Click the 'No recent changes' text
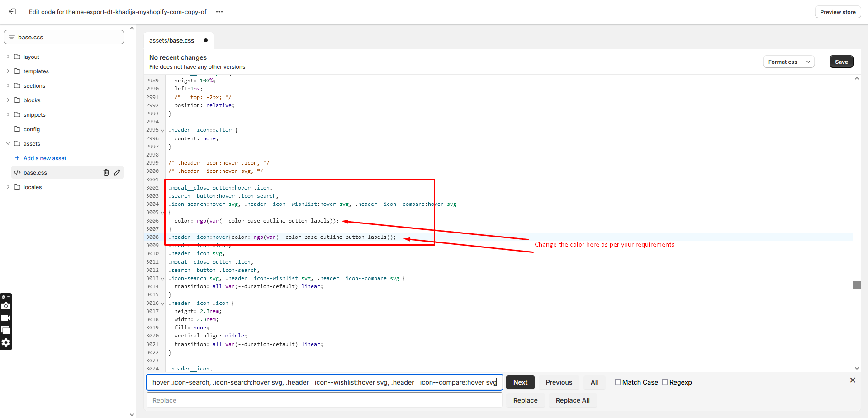Image resolution: width=868 pixels, height=418 pixels. click(178, 57)
